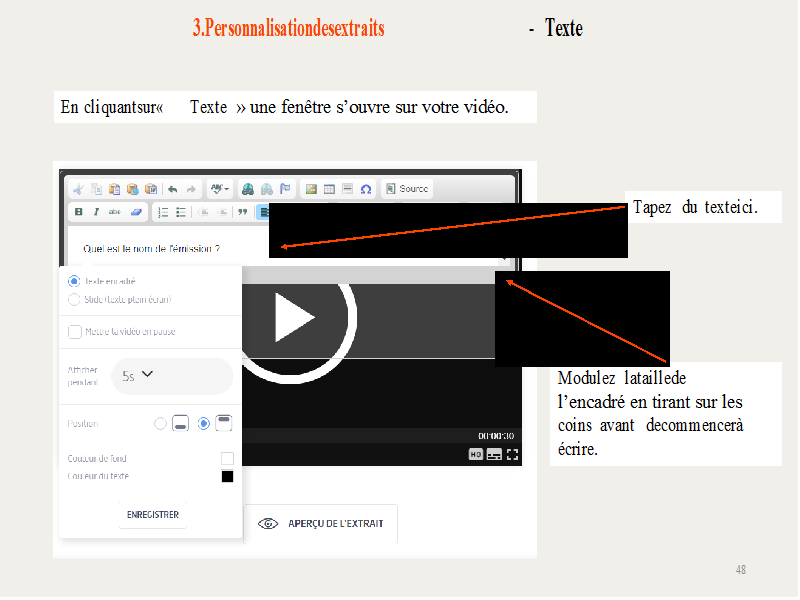The width and height of the screenshot is (800, 600).
Task: Apply italic formatting to the text
Action: click(96, 212)
